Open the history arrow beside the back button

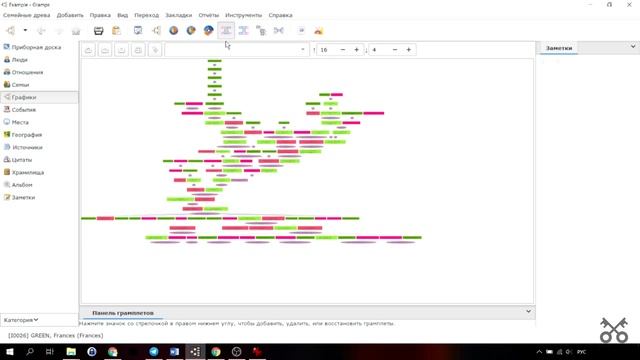25,31
